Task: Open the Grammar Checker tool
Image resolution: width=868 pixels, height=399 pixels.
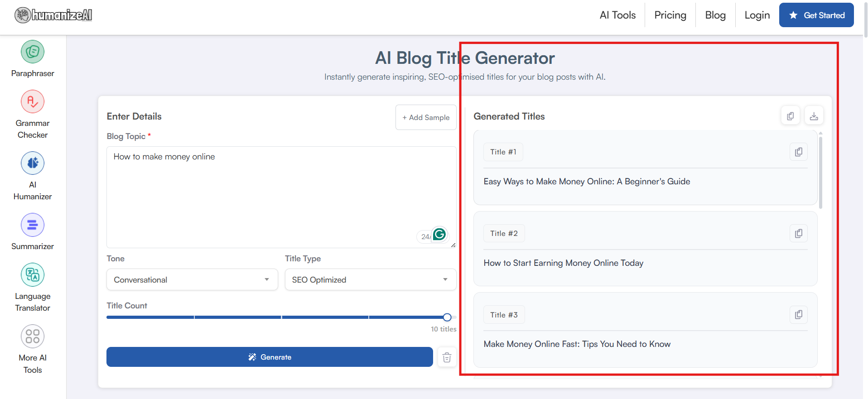Action: tap(33, 102)
